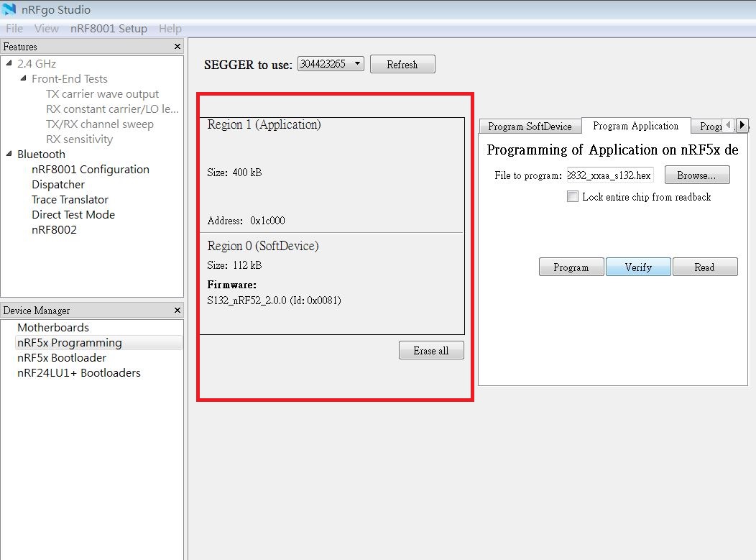756x560 pixels.
Task: Click the Refresh button next to SEGGER selector
Action: tap(402, 63)
